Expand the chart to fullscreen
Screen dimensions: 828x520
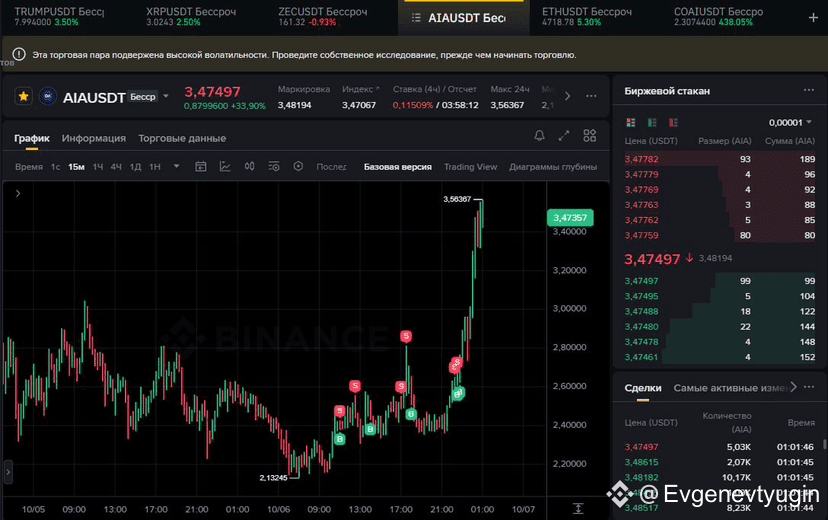coord(564,136)
